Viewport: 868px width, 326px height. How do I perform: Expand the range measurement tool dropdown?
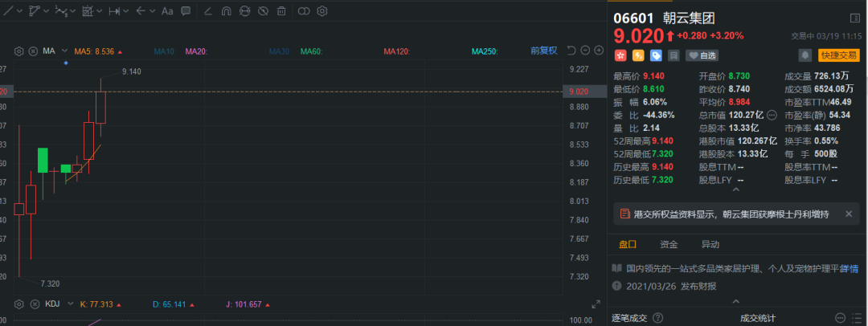(126, 11)
